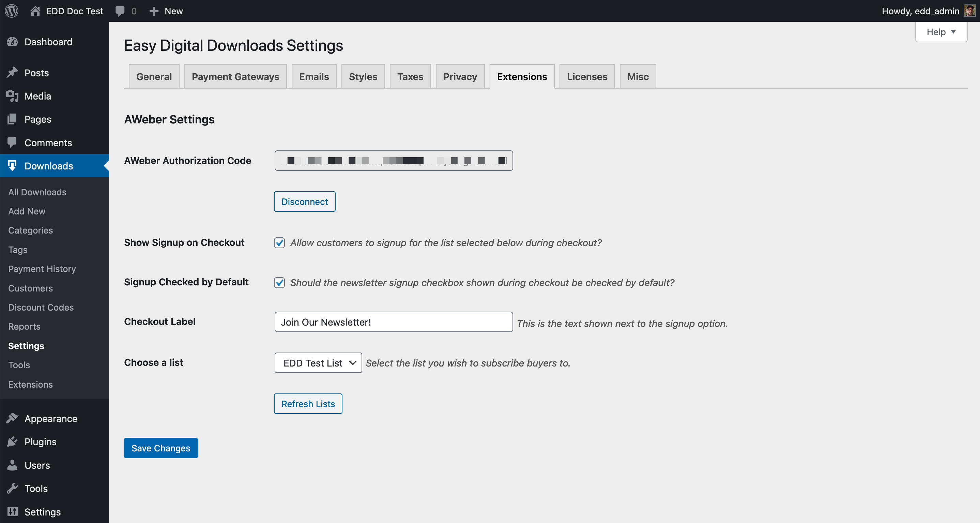Click the Plugins plug icon
This screenshot has height=523, width=980.
(x=12, y=442)
